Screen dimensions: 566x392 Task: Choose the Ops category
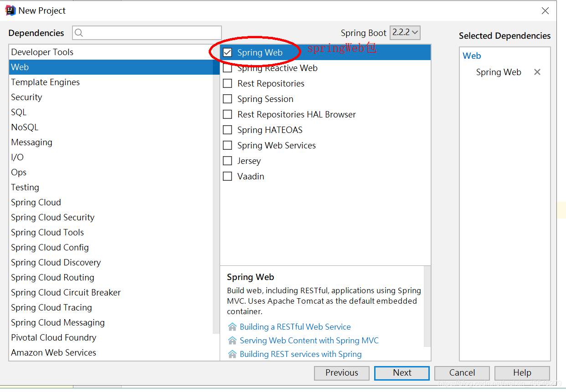click(x=111, y=172)
